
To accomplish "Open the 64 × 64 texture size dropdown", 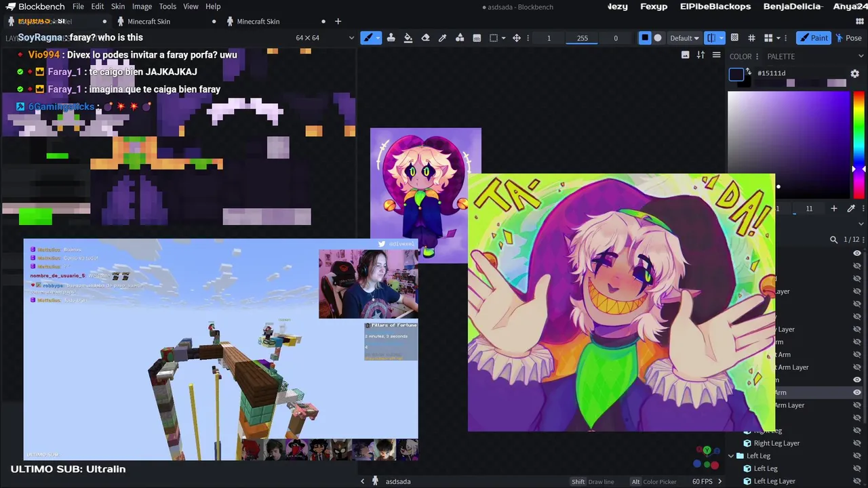I will pos(325,38).
